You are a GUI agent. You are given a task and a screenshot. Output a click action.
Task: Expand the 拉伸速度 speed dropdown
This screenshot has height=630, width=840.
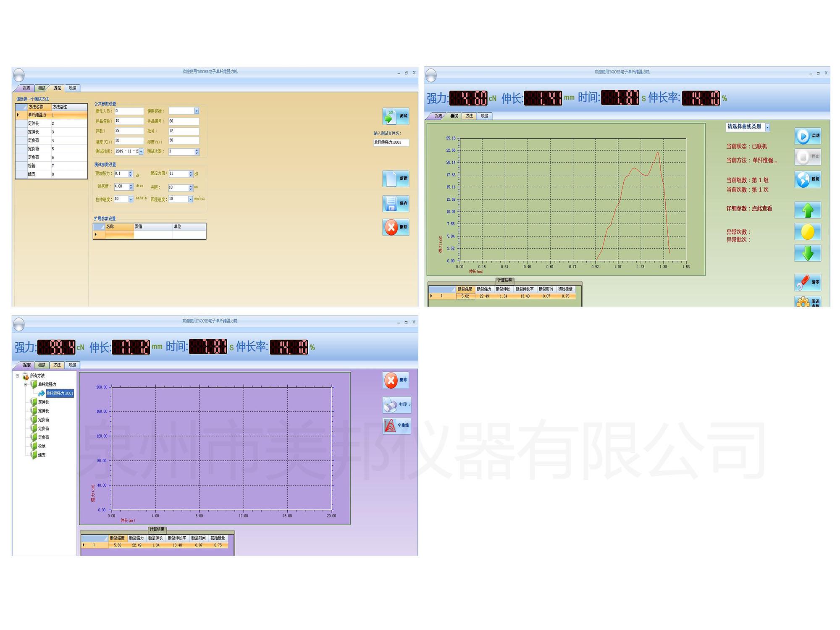point(131,199)
